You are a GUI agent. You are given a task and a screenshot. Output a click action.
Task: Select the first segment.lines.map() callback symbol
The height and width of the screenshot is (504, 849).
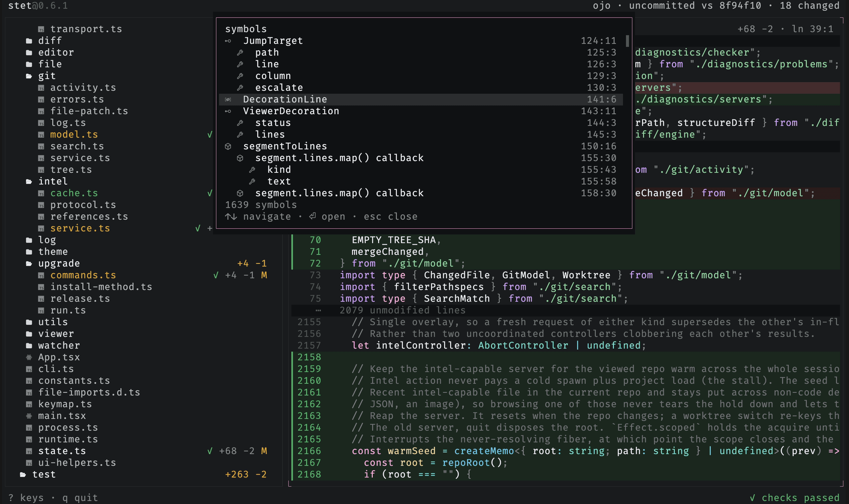click(421, 158)
